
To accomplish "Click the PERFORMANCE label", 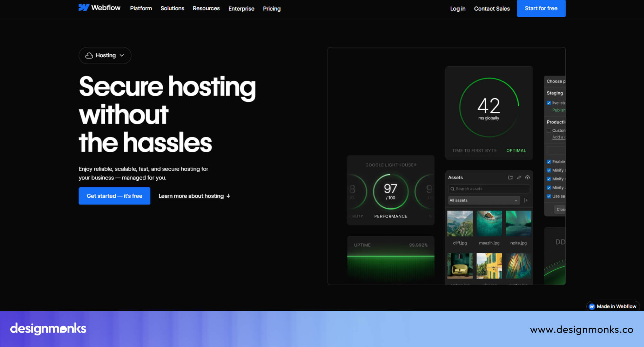I will (x=391, y=216).
